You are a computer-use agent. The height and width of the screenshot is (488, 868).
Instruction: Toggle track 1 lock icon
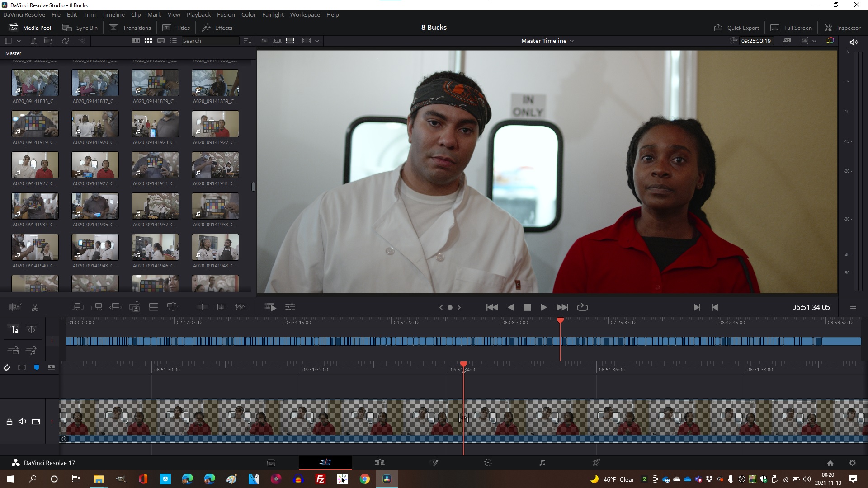[x=9, y=422]
